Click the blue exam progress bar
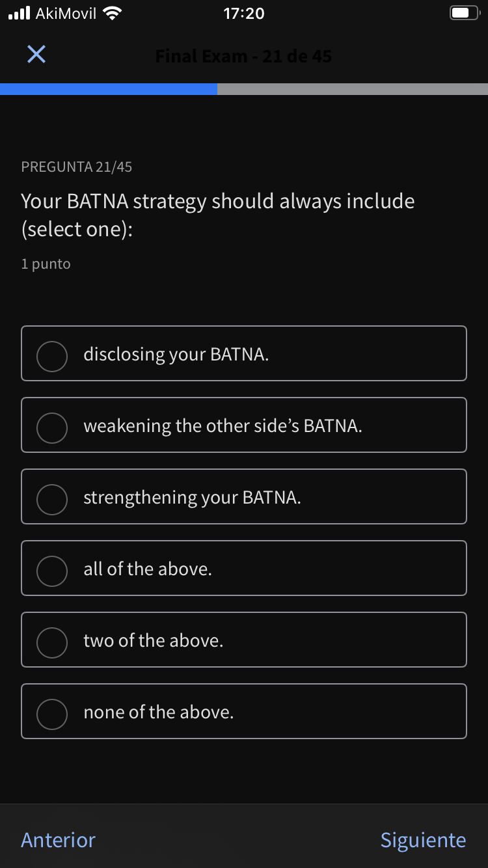Screen dimensions: 488x868 click(x=107, y=90)
